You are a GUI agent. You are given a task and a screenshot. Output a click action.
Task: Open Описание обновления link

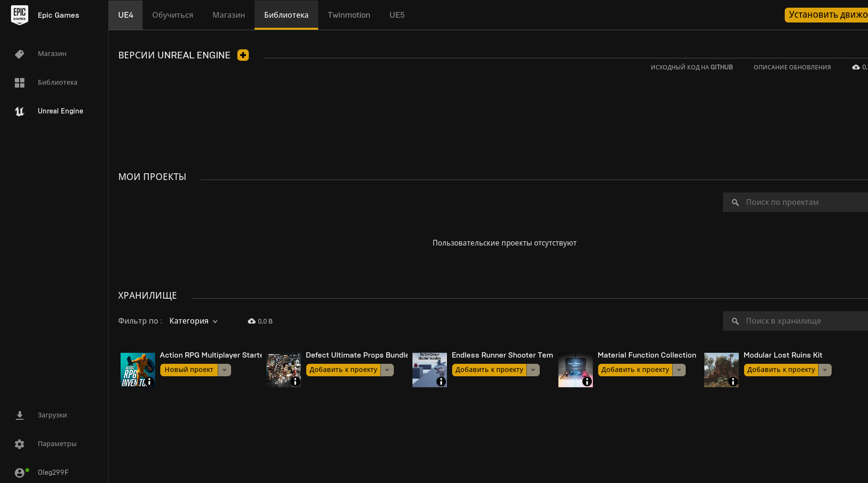[x=792, y=67]
